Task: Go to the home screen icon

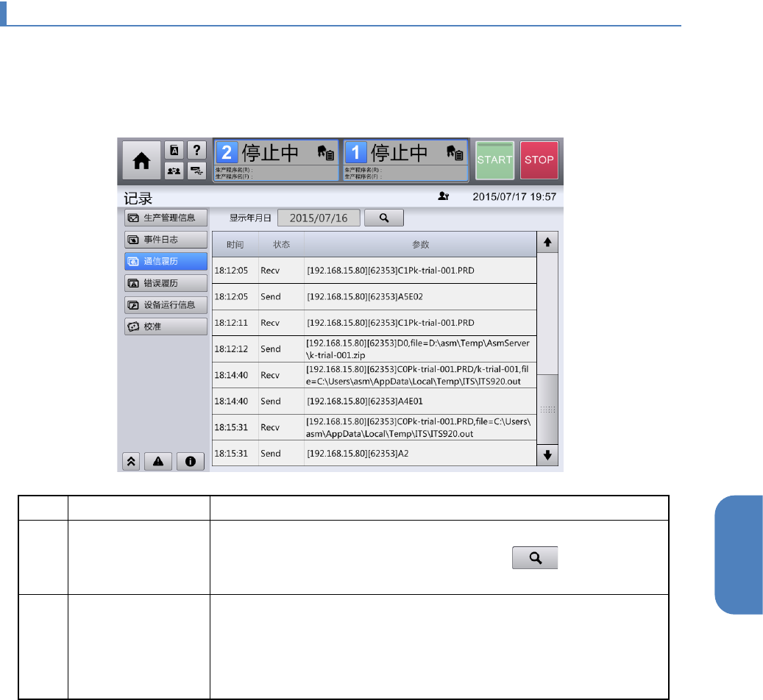Action: 141,160
